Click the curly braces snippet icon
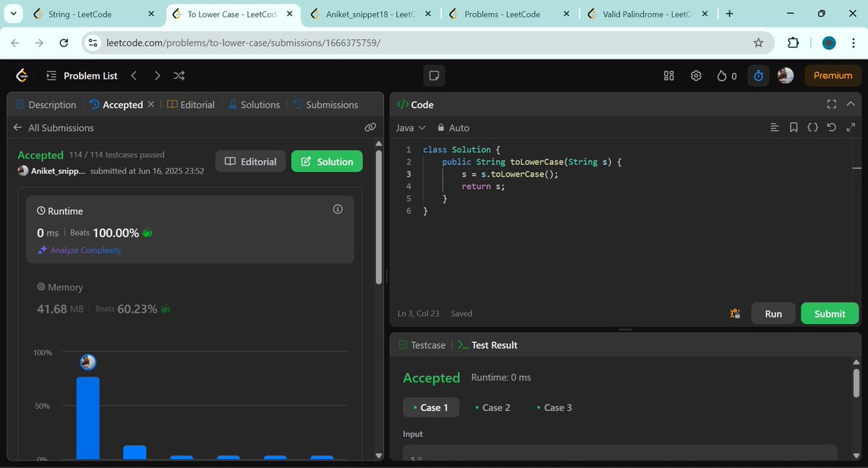This screenshot has width=868, height=468. 812,127
